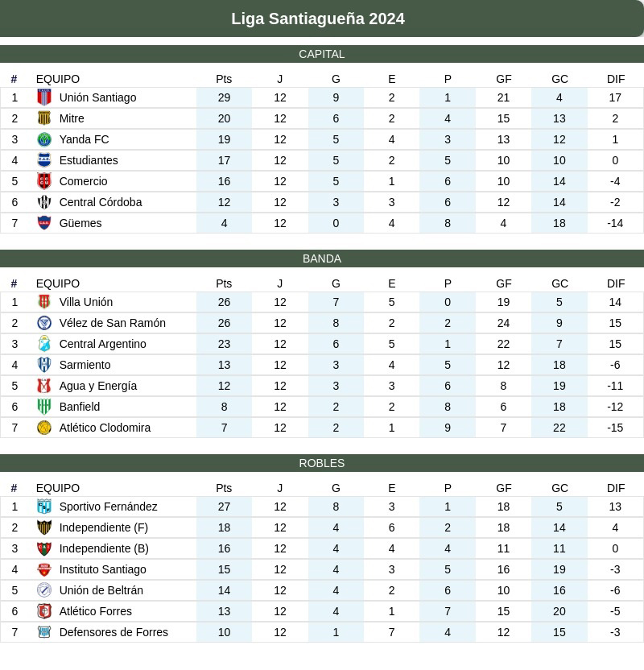The image size is (644, 670).
Task: Click the Villa Unión team crest
Action: click(44, 302)
